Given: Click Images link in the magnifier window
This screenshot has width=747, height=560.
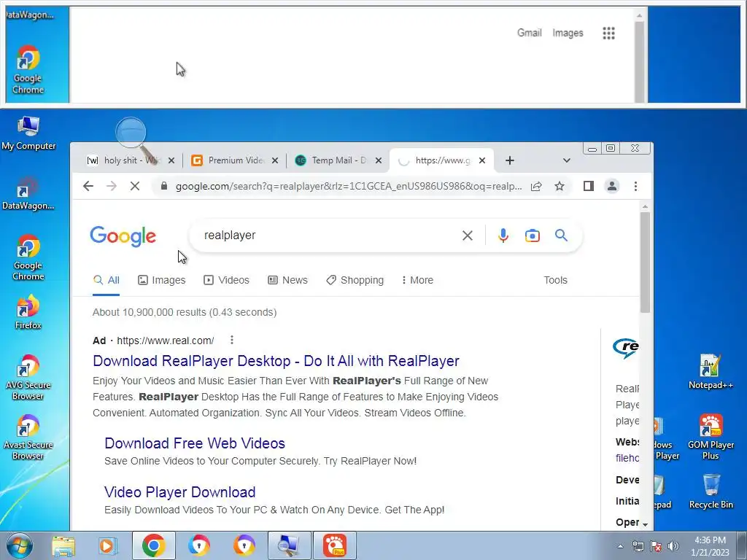Looking at the screenshot, I should click(568, 33).
